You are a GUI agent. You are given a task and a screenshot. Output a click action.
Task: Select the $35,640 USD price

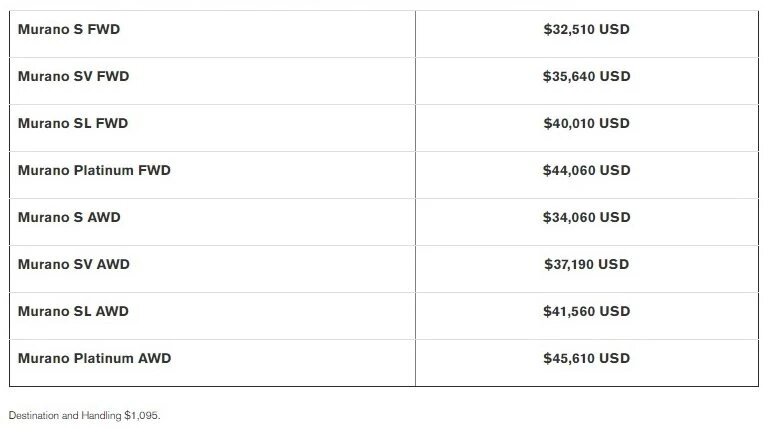tap(586, 77)
